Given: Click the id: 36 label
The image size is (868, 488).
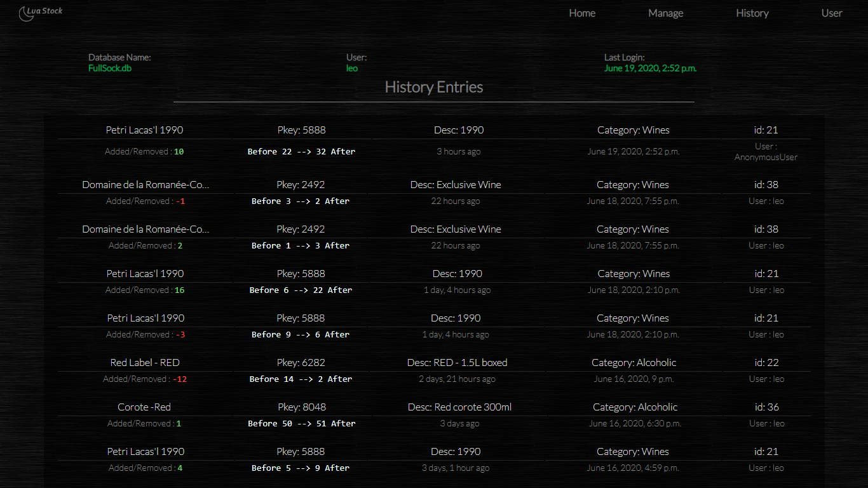Looking at the screenshot, I should pos(766,407).
